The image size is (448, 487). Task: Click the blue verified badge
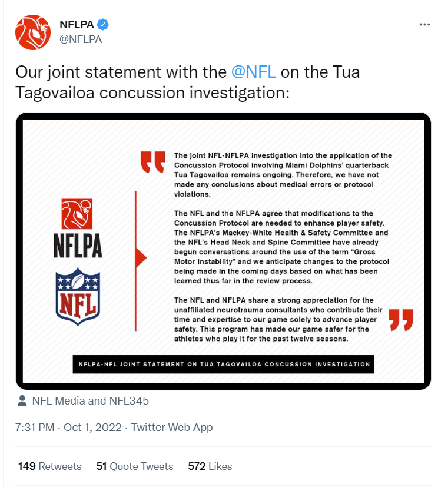[103, 25]
